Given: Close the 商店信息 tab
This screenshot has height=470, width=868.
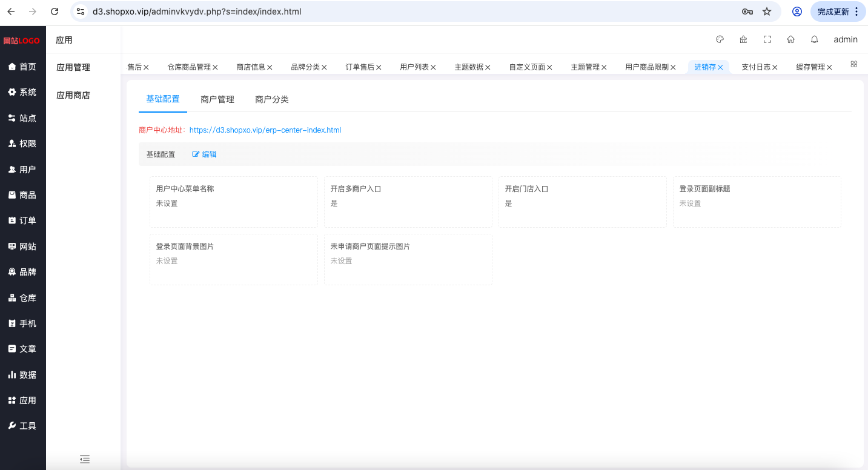Looking at the screenshot, I should [x=270, y=67].
